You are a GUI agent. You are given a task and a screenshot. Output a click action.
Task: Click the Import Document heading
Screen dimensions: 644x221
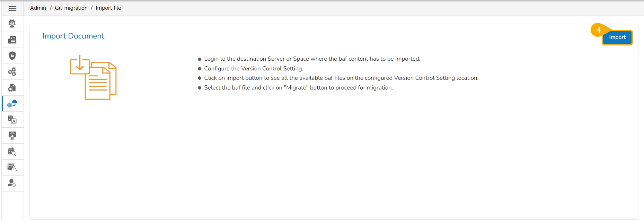(73, 36)
